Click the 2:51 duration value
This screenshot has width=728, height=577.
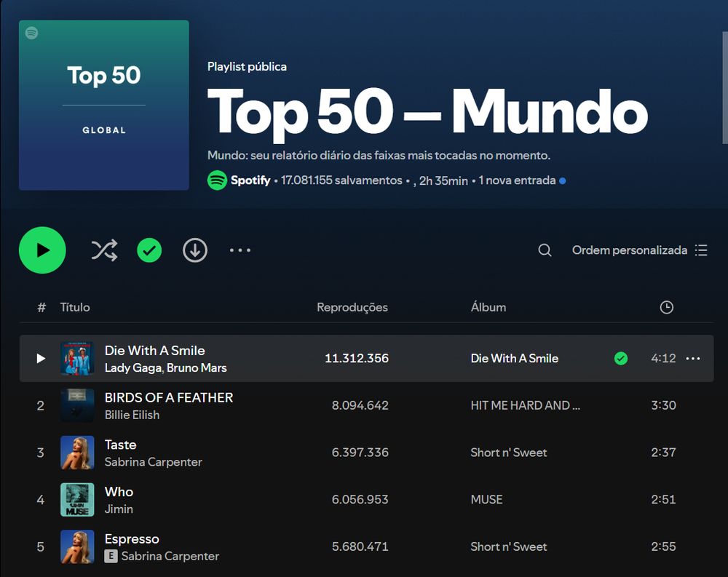coord(663,499)
